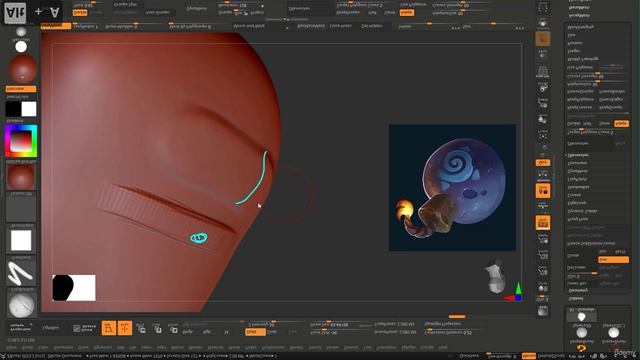Open the Transform menu

point(386,347)
